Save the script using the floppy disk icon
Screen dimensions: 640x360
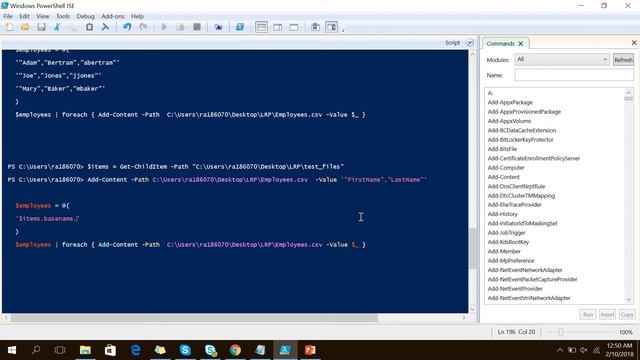point(41,27)
